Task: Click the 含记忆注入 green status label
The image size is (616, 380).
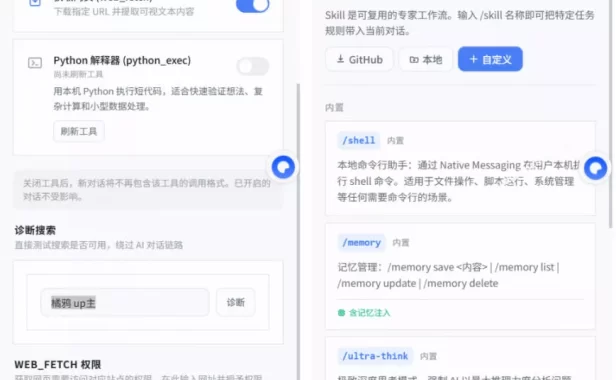Action: pos(364,313)
